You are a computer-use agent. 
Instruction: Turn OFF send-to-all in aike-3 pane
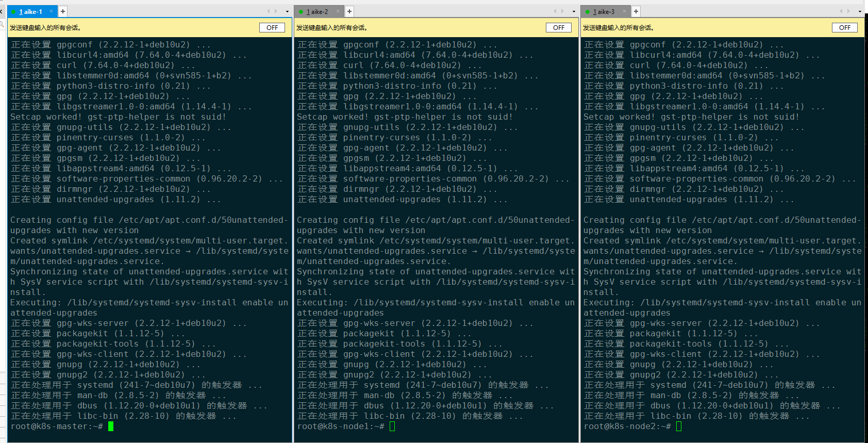click(x=845, y=28)
